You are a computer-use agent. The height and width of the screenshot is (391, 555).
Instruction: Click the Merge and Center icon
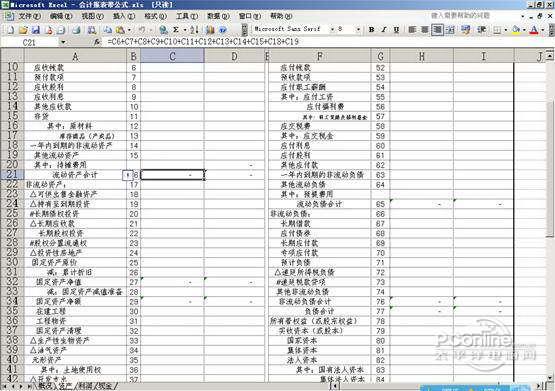point(450,30)
